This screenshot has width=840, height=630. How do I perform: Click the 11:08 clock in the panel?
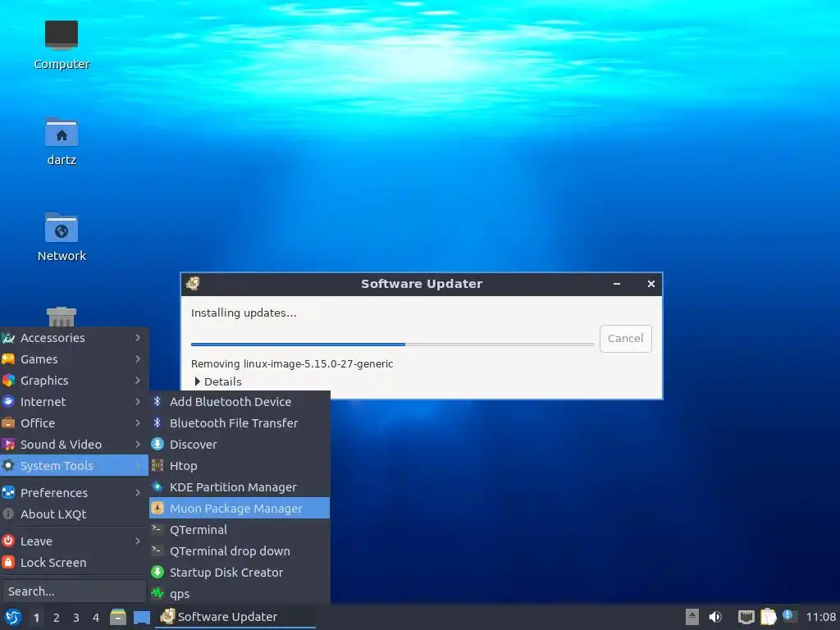(x=820, y=617)
